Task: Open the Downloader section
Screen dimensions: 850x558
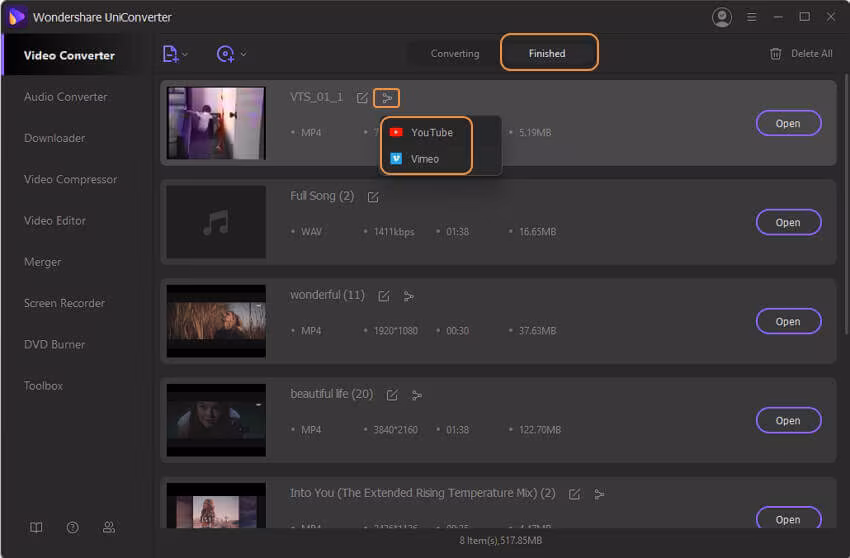Action: pos(54,138)
